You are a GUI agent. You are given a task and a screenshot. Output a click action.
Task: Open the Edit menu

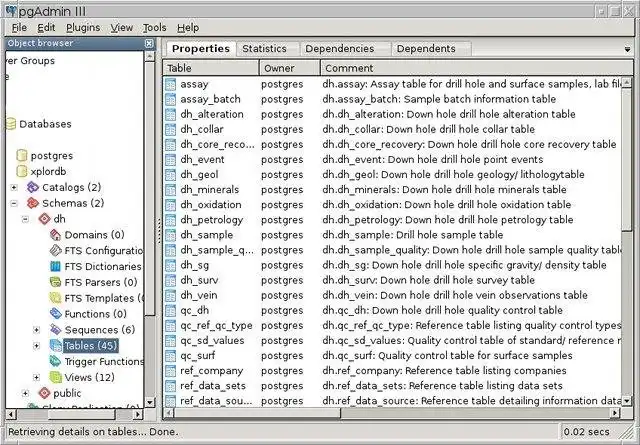pos(46,28)
